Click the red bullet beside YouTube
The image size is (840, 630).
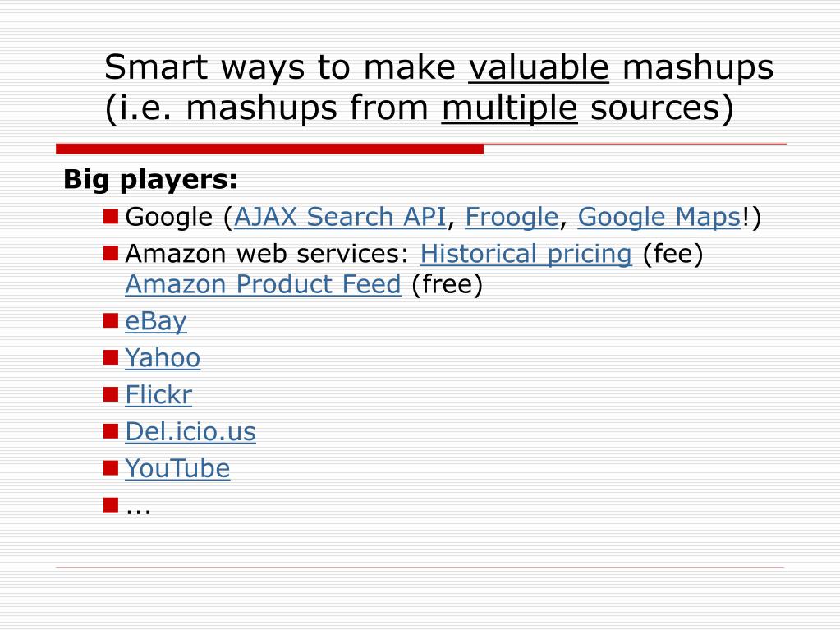pyautogui.click(x=111, y=467)
